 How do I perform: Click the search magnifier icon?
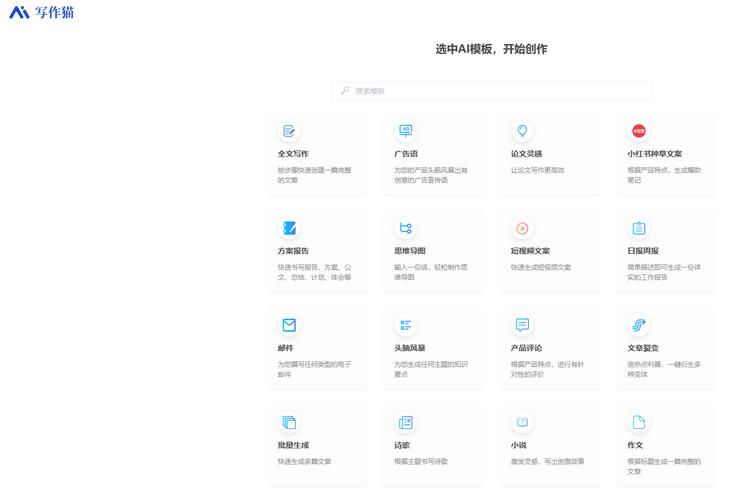(x=345, y=90)
